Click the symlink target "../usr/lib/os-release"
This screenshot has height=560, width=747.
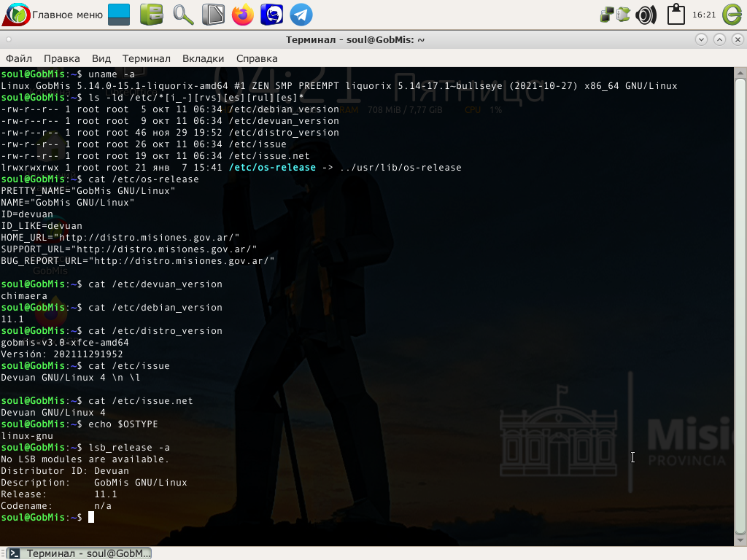click(400, 168)
